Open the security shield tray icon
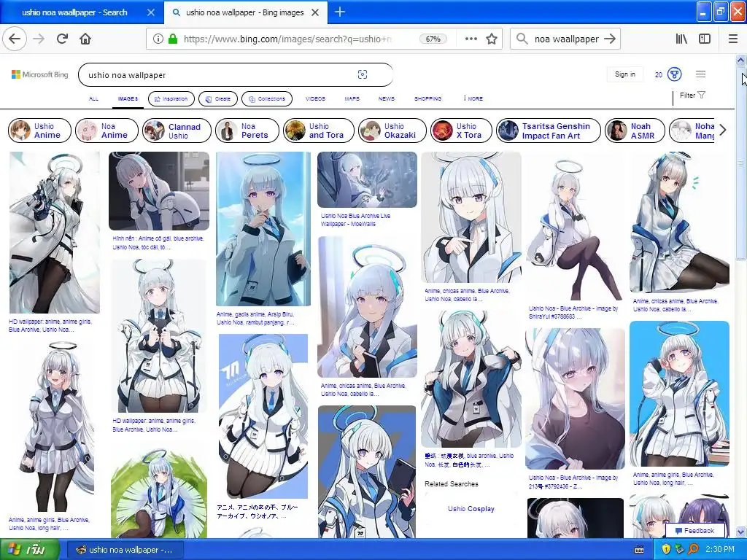 point(666,549)
